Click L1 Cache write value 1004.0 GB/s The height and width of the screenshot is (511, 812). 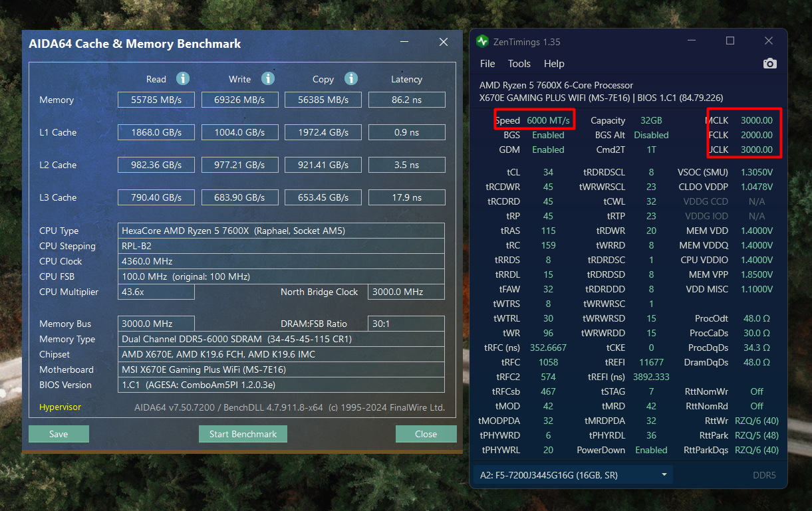(239, 132)
